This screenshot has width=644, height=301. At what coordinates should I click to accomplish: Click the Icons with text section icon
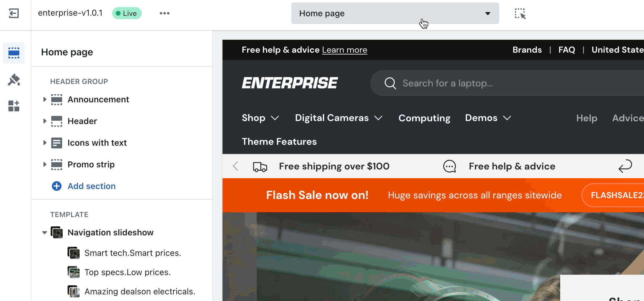pos(57,143)
